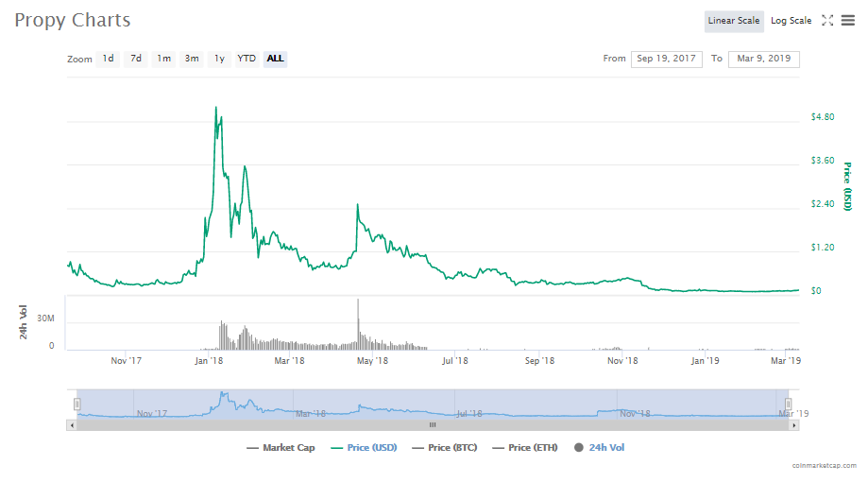Toggle 24h Vol series in legend
The height and width of the screenshot is (482, 868).
click(x=599, y=448)
